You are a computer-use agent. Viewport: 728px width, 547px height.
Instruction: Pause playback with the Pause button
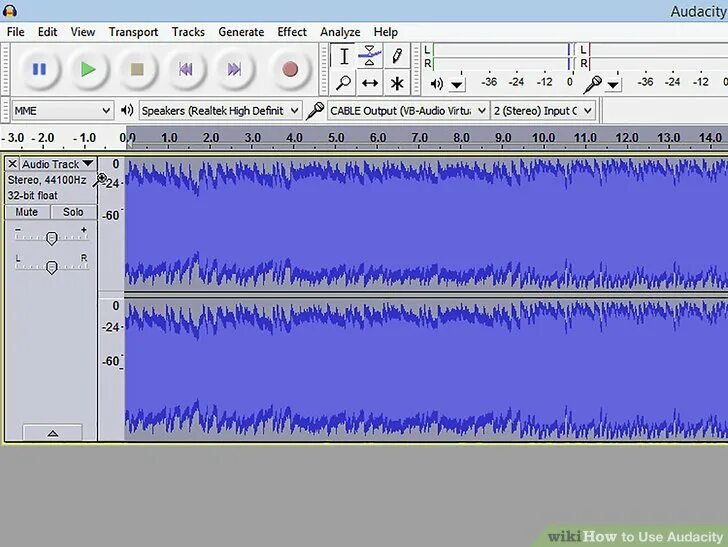pos(39,70)
